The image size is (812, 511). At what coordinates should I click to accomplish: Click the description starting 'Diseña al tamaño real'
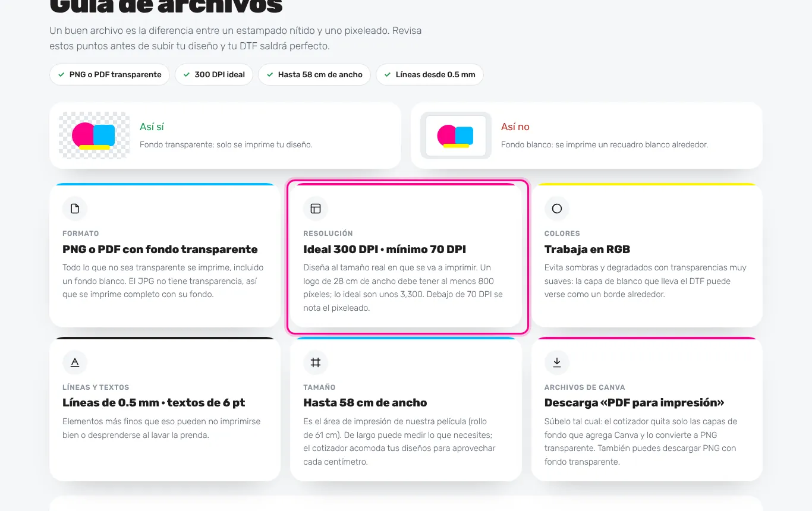[404, 288]
